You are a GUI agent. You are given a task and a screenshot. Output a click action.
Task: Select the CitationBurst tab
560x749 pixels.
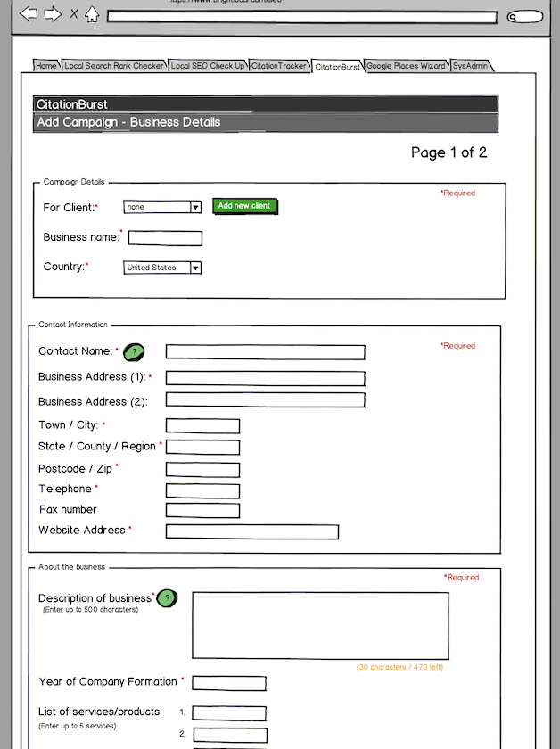point(337,66)
